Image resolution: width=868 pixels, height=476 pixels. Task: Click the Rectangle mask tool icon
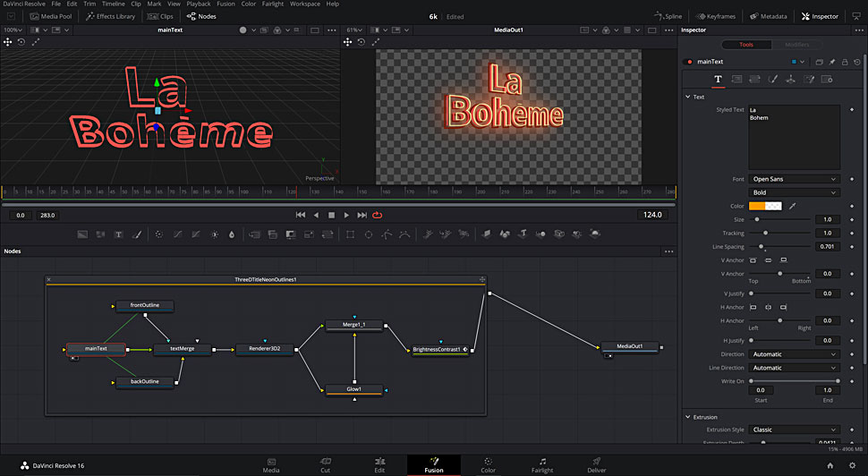[351, 234]
